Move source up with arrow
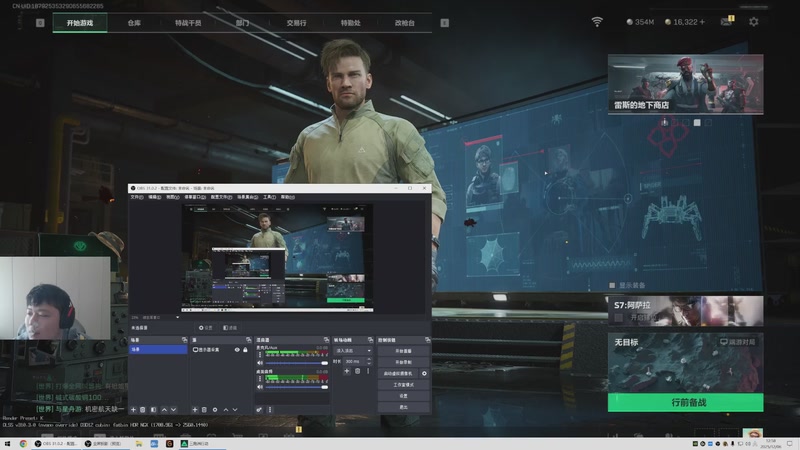 point(226,410)
